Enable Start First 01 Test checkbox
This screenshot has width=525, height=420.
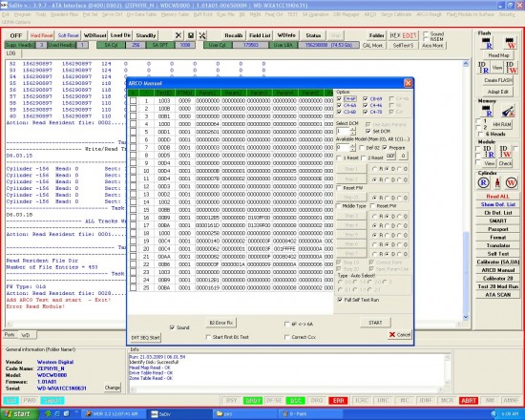click(208, 337)
